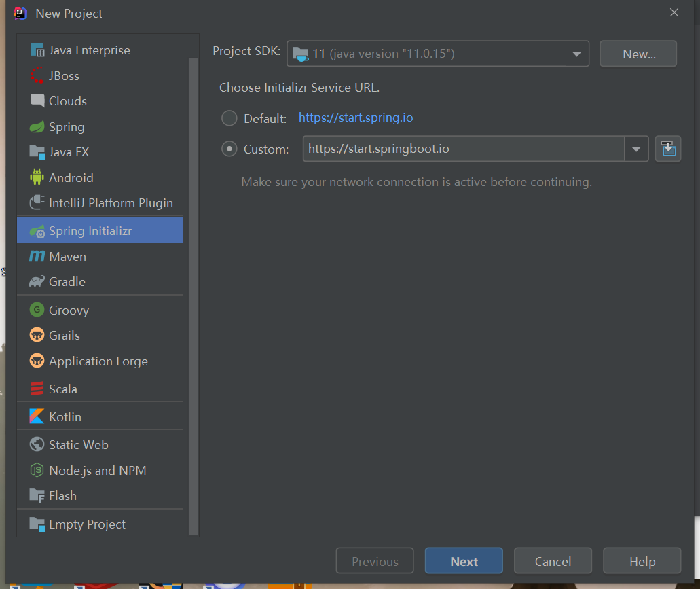Select the JBoss project type icon
Image resolution: width=700 pixels, height=589 pixels.
click(37, 76)
